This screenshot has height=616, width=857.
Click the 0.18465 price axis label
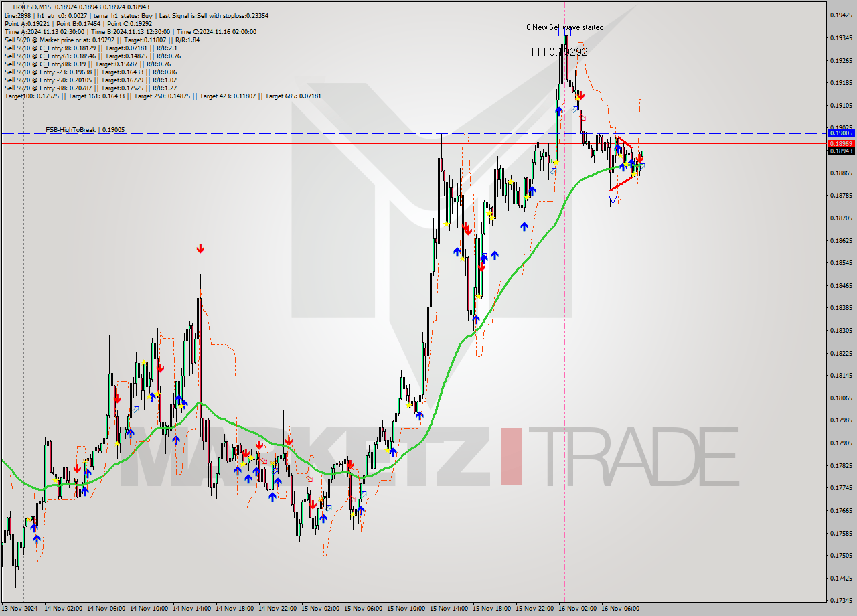(841, 285)
